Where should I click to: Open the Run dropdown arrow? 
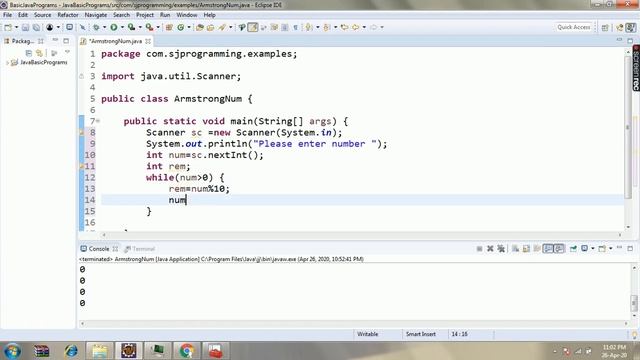122,27
